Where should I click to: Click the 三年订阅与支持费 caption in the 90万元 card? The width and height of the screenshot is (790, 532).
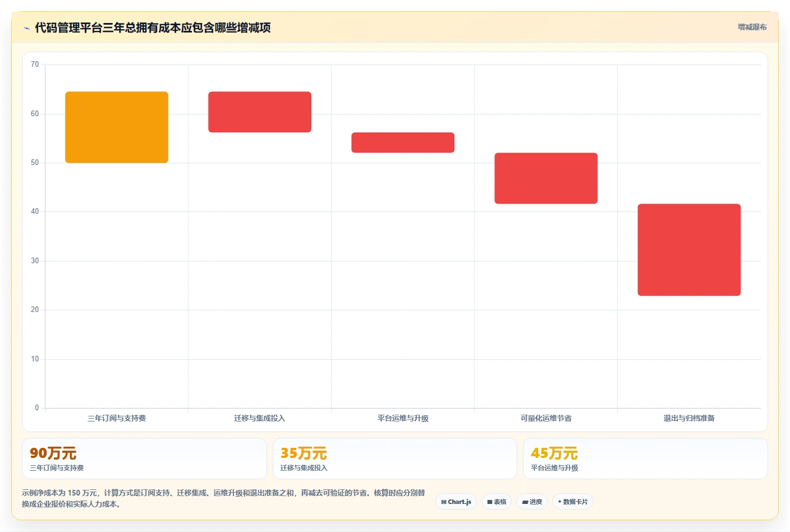point(57,468)
